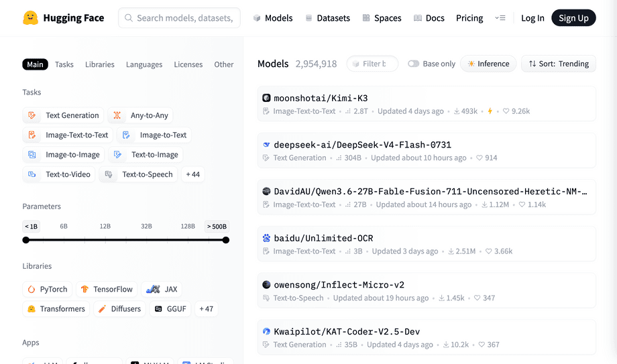This screenshot has width=617, height=364.
Task: Click the deepseek-ai whale avatar icon
Action: pyautogui.click(x=266, y=144)
